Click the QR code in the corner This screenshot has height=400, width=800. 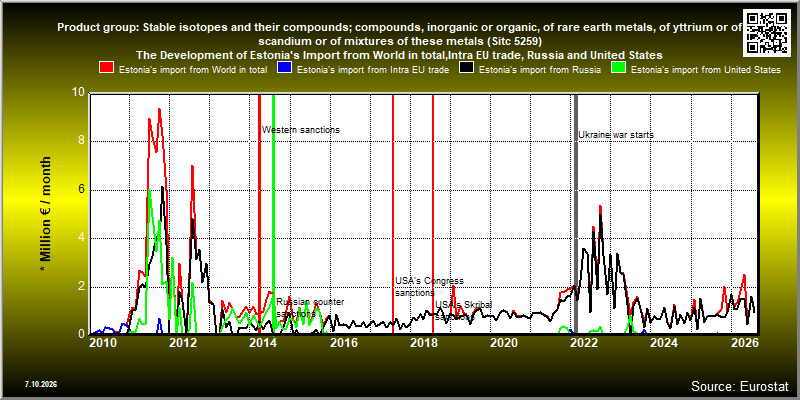pyautogui.click(x=767, y=33)
